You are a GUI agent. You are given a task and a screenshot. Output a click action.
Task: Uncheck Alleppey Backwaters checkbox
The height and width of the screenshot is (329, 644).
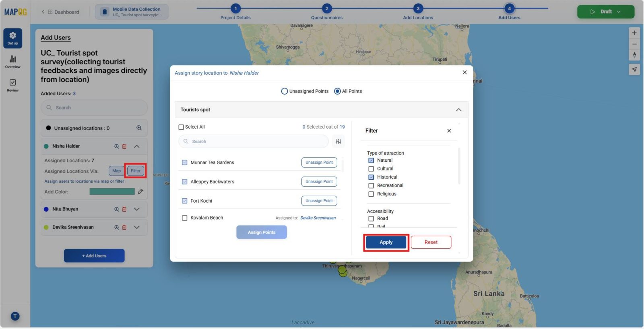(x=184, y=182)
